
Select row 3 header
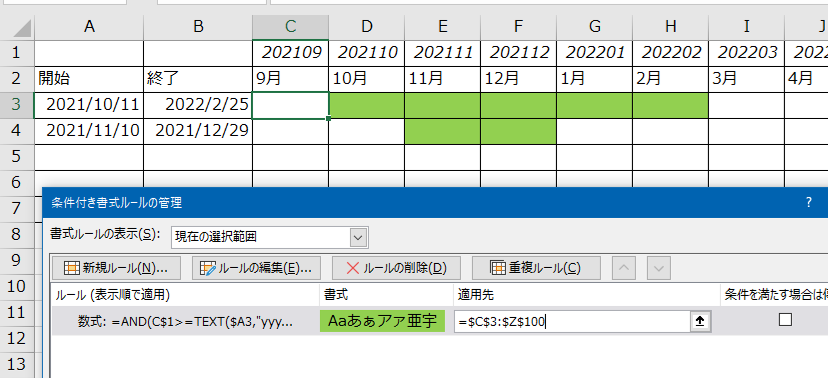pyautogui.click(x=17, y=105)
